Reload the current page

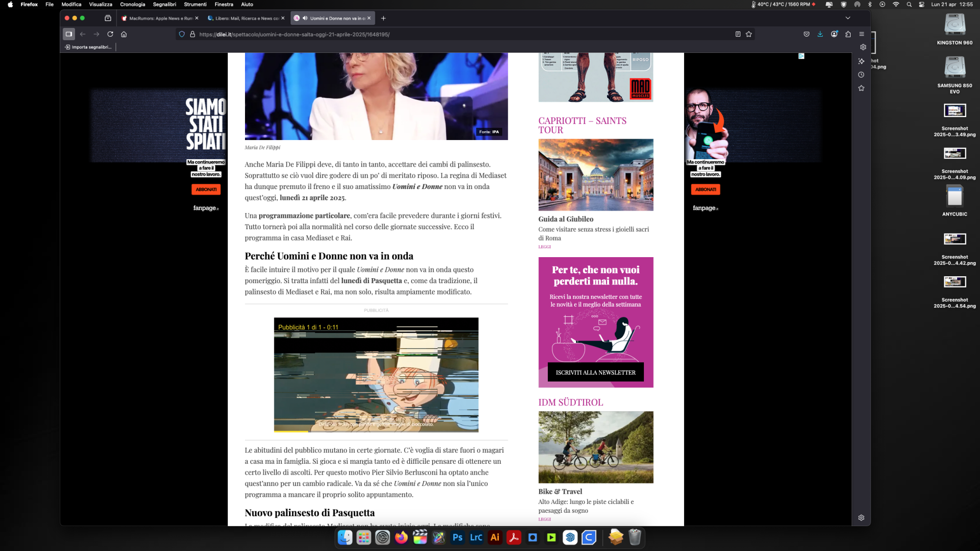[x=110, y=34]
